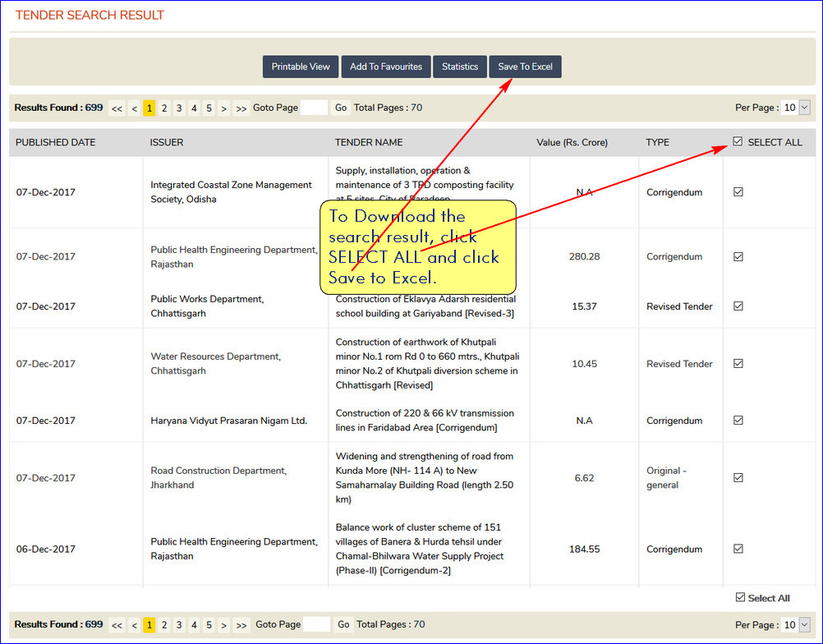Image resolution: width=823 pixels, height=644 pixels.
Task: Add selected tenders to favourites
Action: pyautogui.click(x=385, y=67)
